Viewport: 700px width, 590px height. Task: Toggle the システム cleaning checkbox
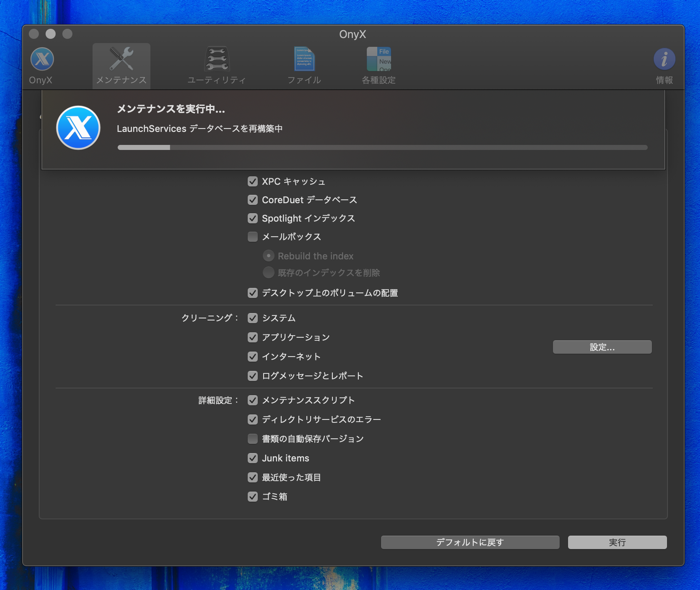click(253, 318)
